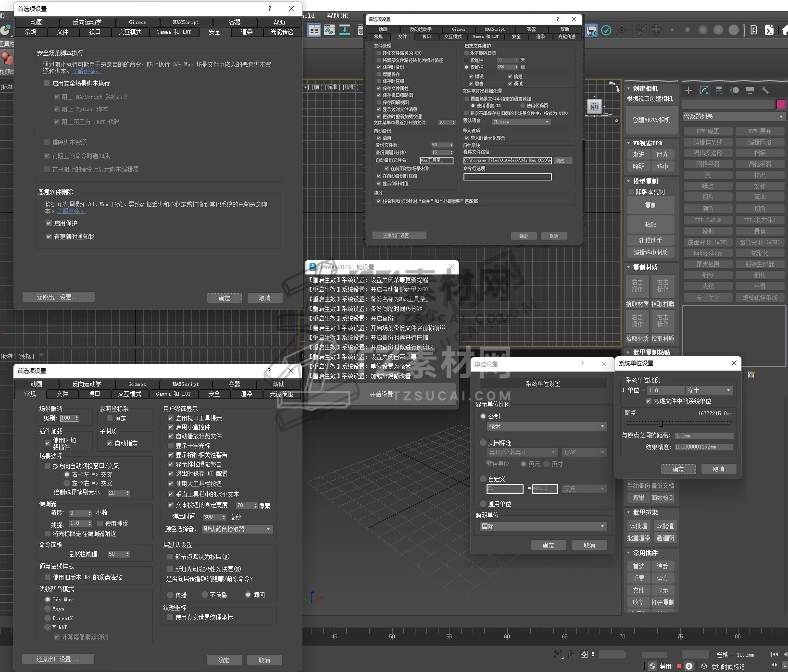Click the autosave floppy disk icon
This screenshot has height=672, width=788.
[x=591, y=31]
